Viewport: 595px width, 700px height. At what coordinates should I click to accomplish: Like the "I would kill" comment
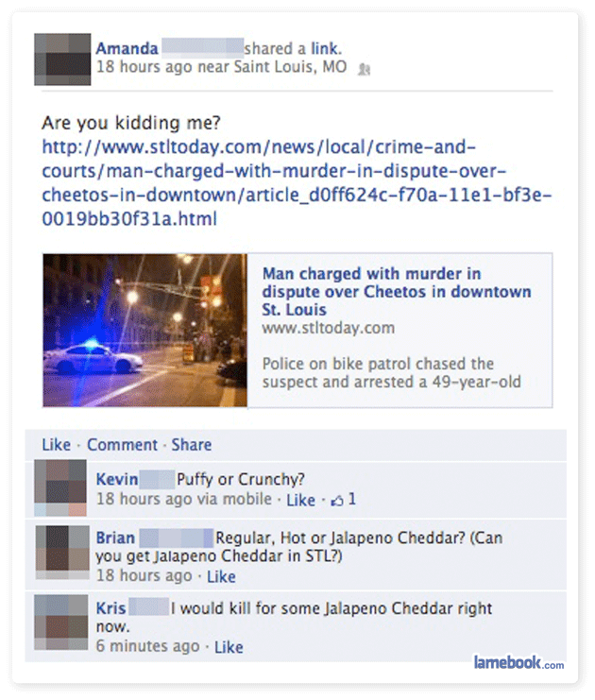tap(229, 647)
